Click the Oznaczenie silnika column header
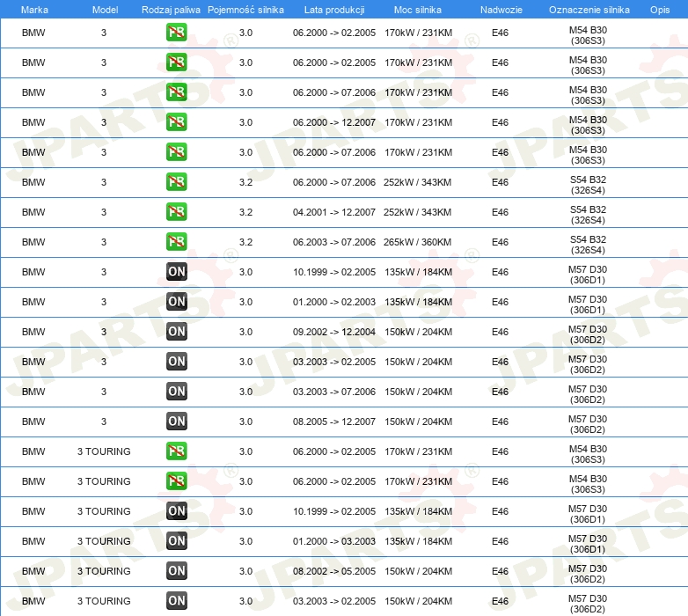The height and width of the screenshot is (616, 688). (589, 10)
